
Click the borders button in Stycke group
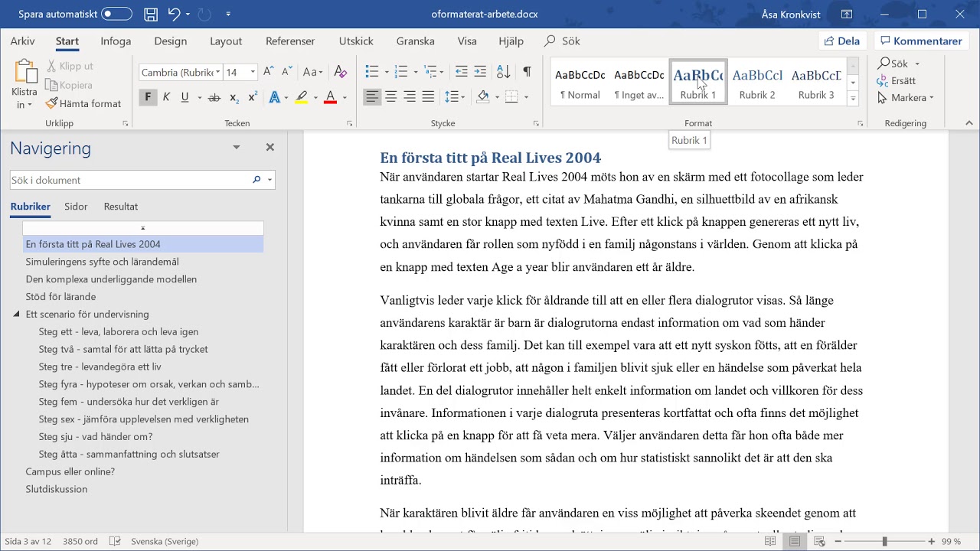[x=511, y=97]
